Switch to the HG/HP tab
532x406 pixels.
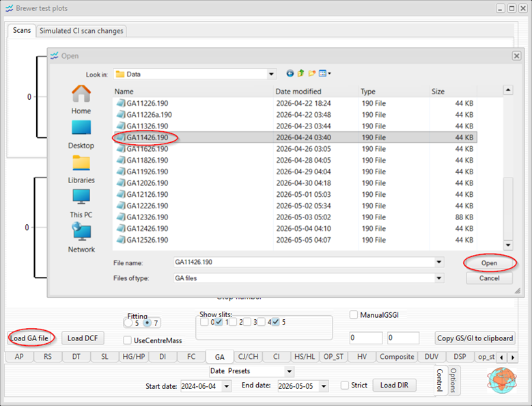tap(134, 356)
